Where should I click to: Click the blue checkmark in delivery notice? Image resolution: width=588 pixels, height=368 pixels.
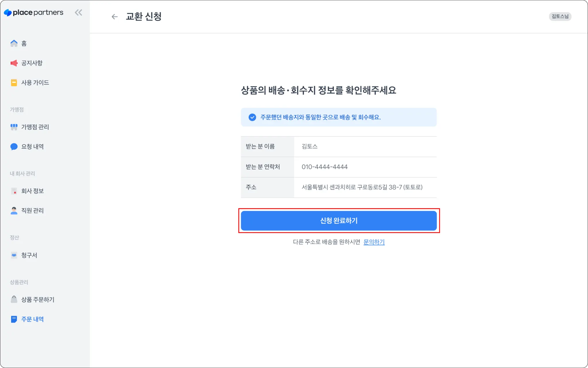click(252, 117)
